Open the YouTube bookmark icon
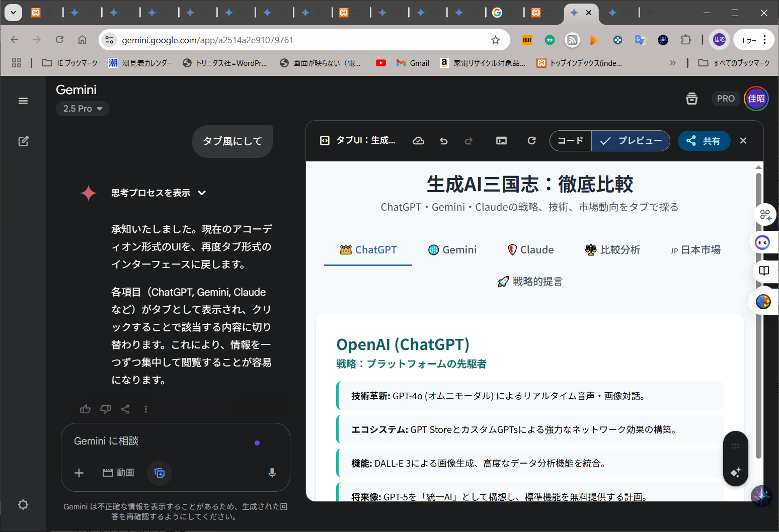Screen dimensions: 779x532 (x=381, y=63)
